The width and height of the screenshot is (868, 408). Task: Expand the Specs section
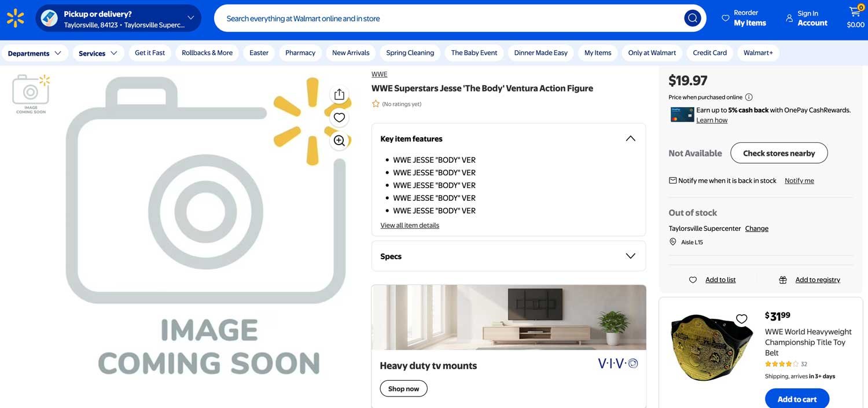pyautogui.click(x=630, y=256)
